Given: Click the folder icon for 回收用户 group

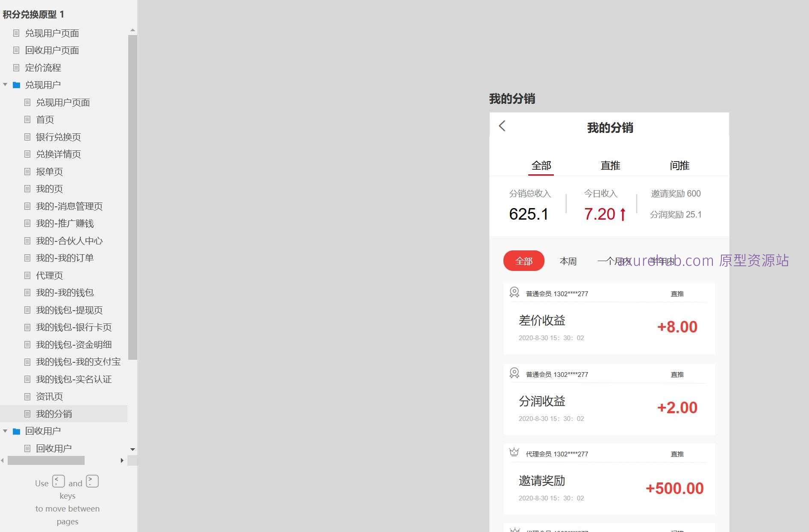Looking at the screenshot, I should pos(17,431).
